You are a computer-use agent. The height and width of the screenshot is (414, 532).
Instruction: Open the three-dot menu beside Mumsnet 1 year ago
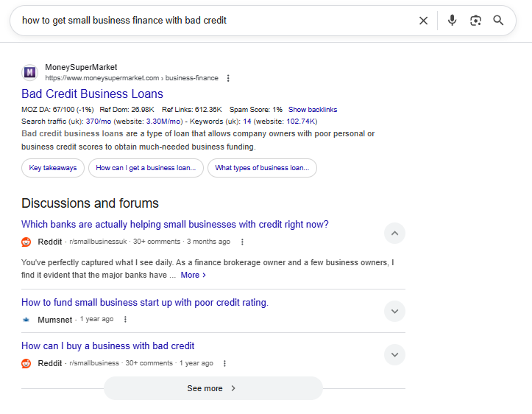(x=125, y=319)
